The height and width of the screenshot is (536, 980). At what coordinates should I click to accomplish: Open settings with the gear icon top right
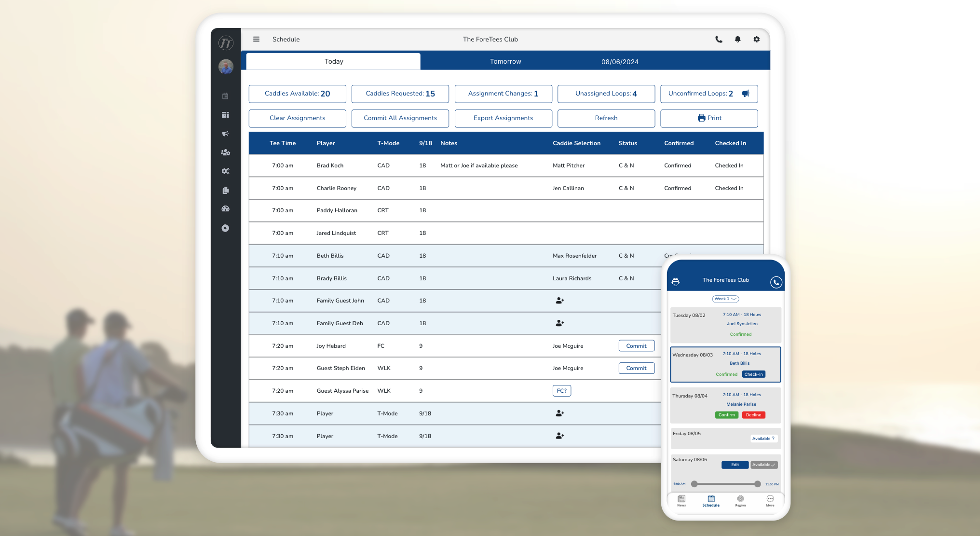756,39
